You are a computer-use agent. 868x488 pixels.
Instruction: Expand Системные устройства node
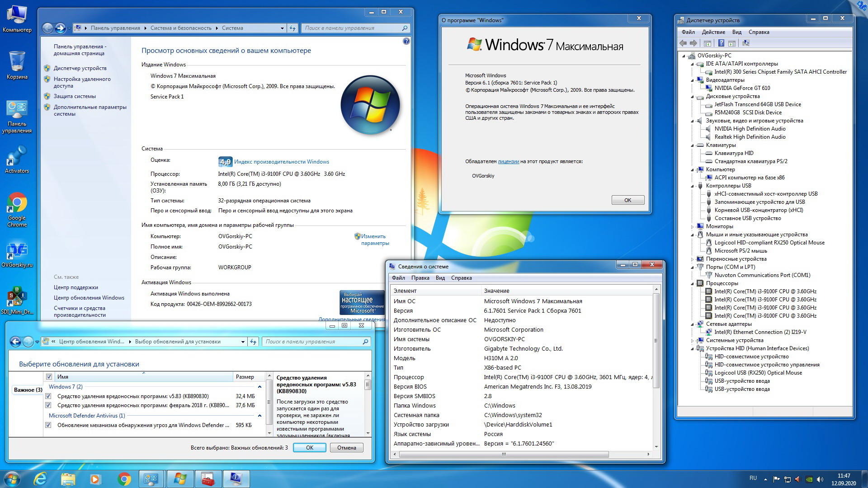point(692,341)
